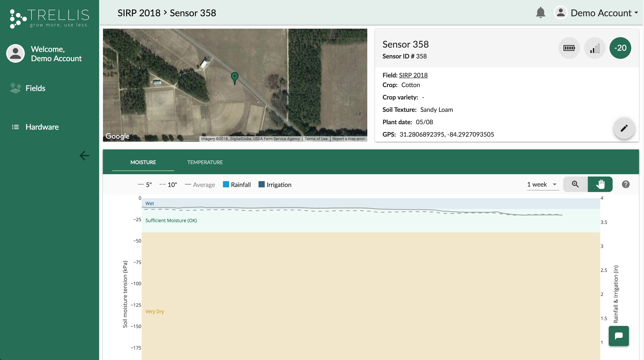Click the notification bell icon
Viewport: 644px width, 360px height.
(540, 13)
